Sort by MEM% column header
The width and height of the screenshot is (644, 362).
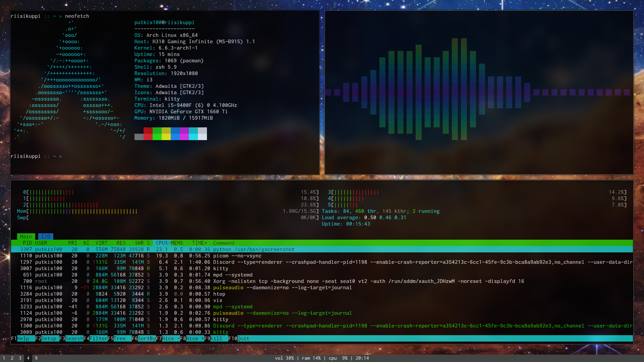pyautogui.click(x=177, y=243)
